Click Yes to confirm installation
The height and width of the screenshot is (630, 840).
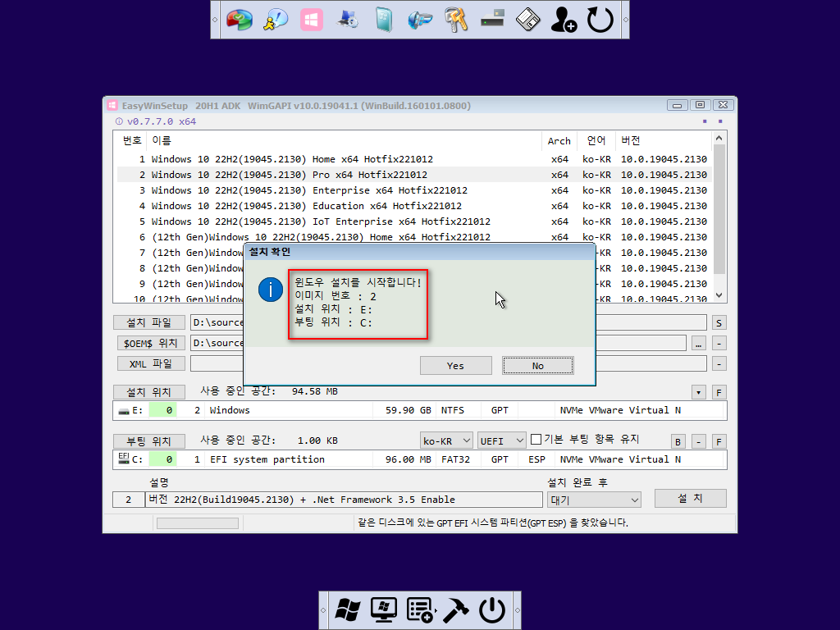coord(456,365)
